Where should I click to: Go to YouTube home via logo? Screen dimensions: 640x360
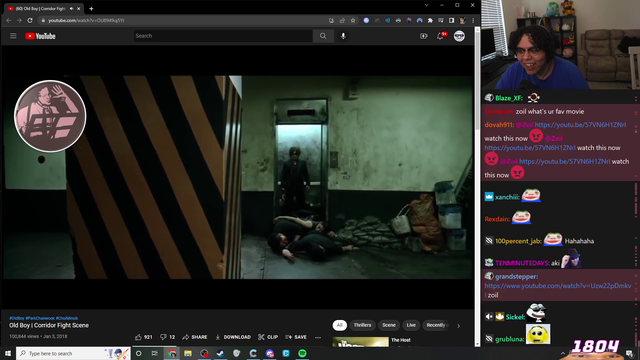pos(40,36)
